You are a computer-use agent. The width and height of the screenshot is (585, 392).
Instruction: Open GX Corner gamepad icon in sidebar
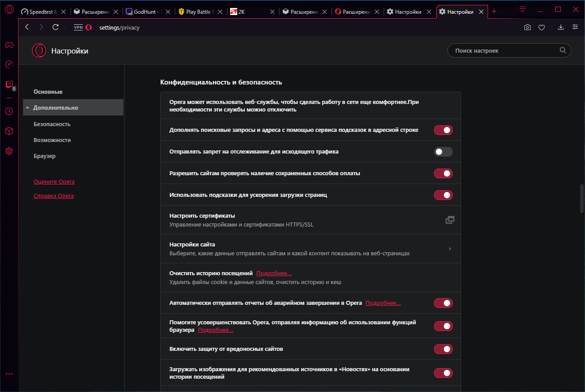[x=9, y=45]
